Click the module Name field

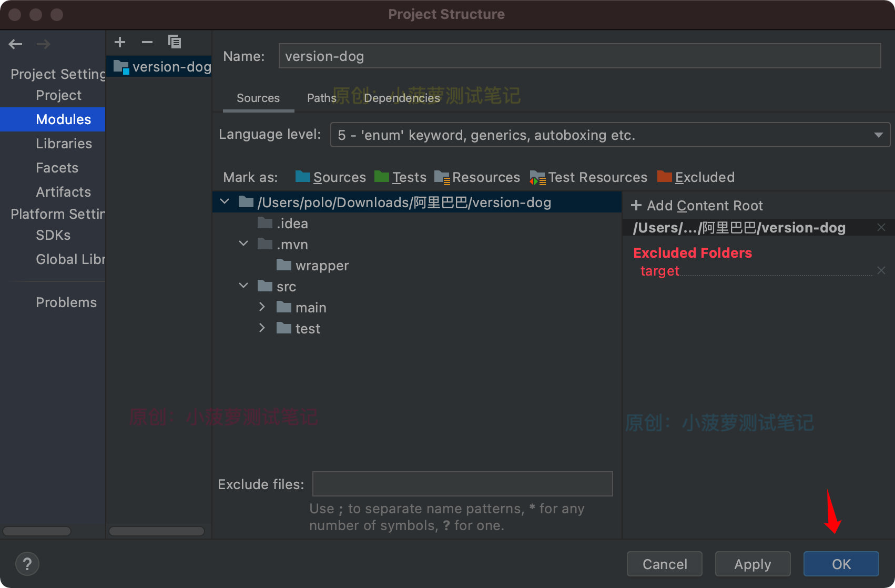click(x=579, y=56)
